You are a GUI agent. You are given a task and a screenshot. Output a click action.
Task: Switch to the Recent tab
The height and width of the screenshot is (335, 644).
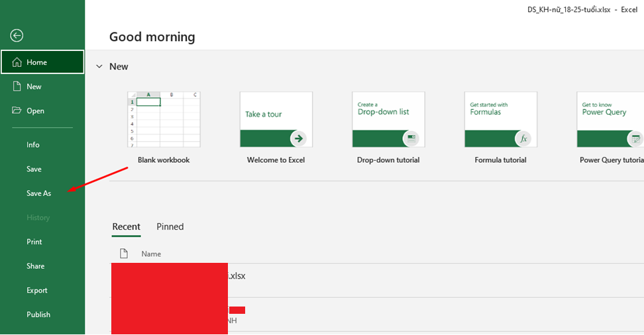tap(126, 226)
